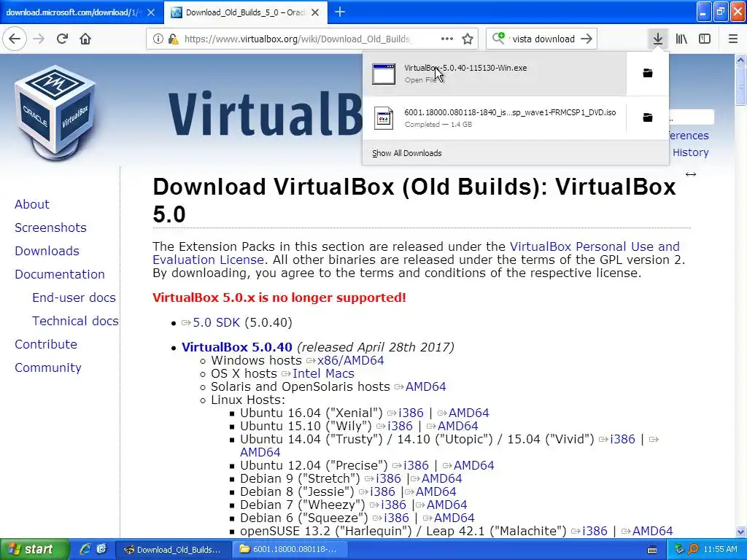Open the Documentation sidebar link
This screenshot has height=560, width=747.
tap(60, 274)
